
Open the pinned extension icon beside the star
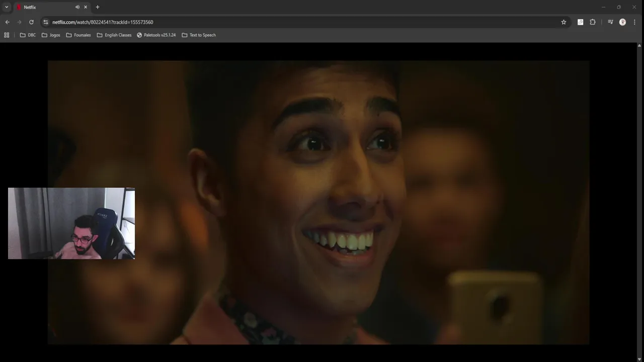pyautogui.click(x=581, y=22)
